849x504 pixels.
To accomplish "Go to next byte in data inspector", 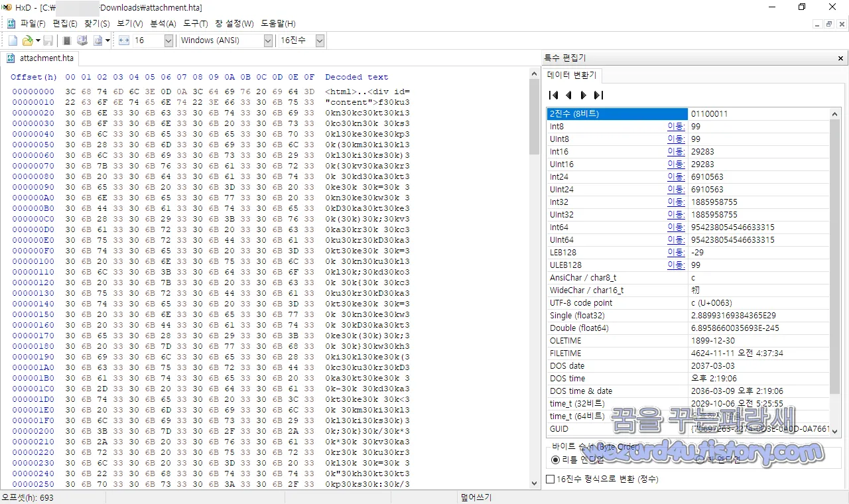I will (583, 95).
